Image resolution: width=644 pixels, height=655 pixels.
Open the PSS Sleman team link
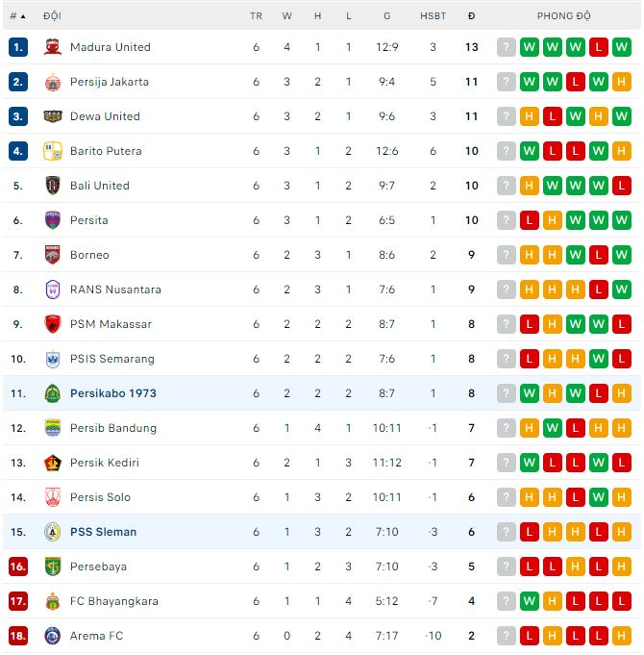pyautogui.click(x=103, y=532)
